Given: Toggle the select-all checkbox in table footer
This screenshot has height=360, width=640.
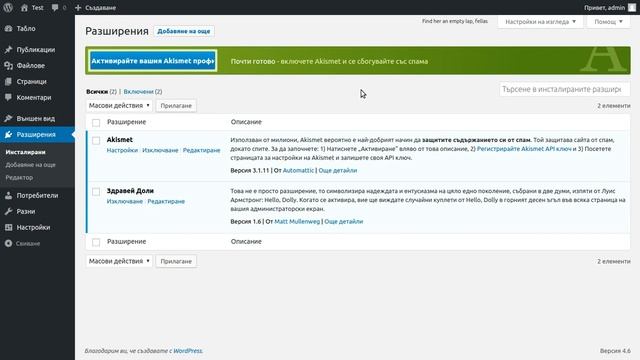Looking at the screenshot, I should [x=96, y=242].
